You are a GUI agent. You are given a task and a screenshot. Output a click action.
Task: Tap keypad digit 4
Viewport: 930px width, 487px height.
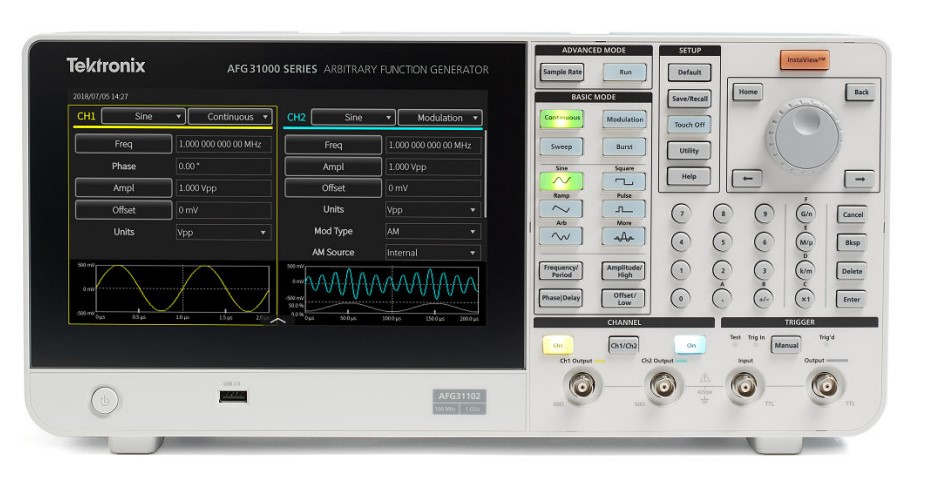point(681,242)
